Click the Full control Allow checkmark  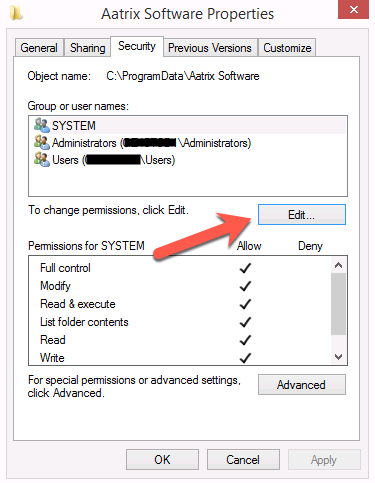pyautogui.click(x=245, y=268)
